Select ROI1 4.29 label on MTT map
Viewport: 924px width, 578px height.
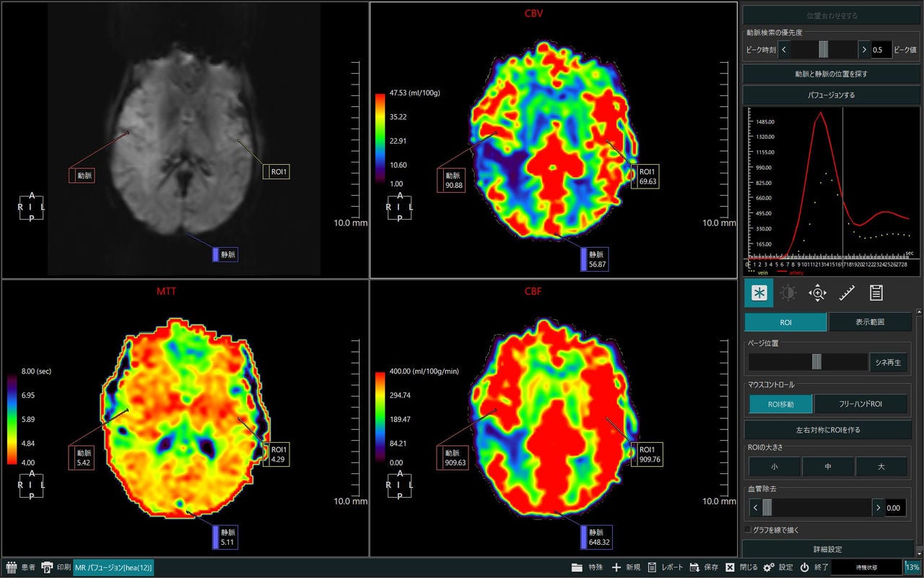click(276, 454)
